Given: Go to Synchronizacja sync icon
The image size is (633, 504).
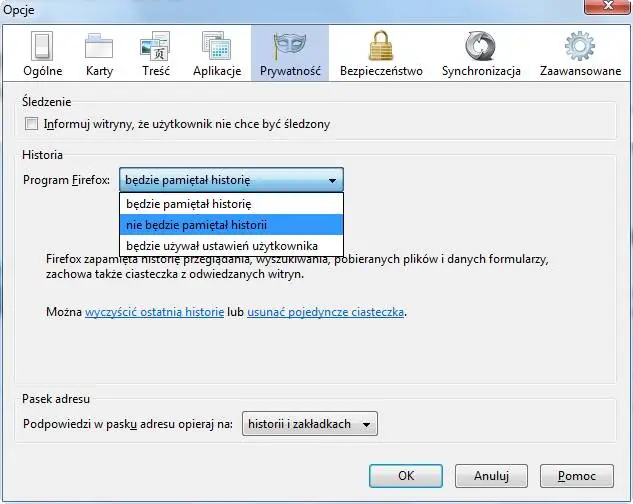Looking at the screenshot, I should click(x=481, y=47).
